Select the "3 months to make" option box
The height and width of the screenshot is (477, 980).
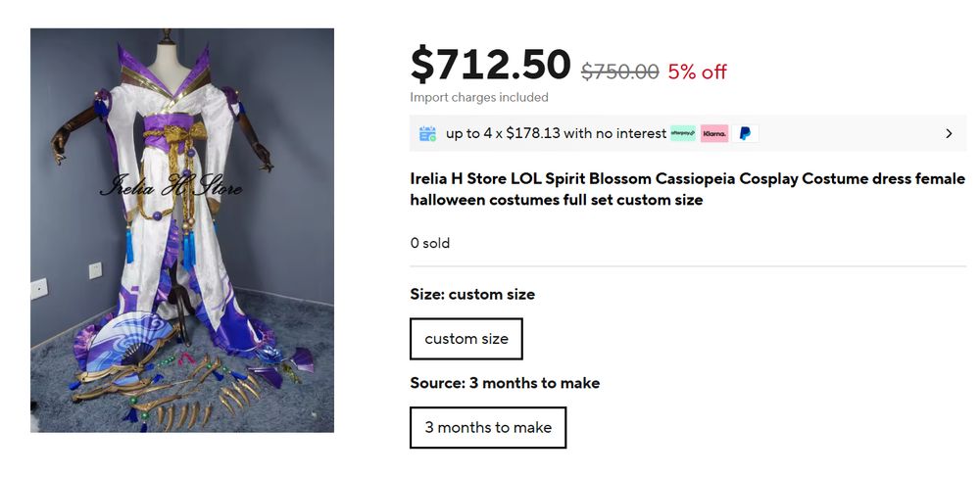[x=488, y=427]
